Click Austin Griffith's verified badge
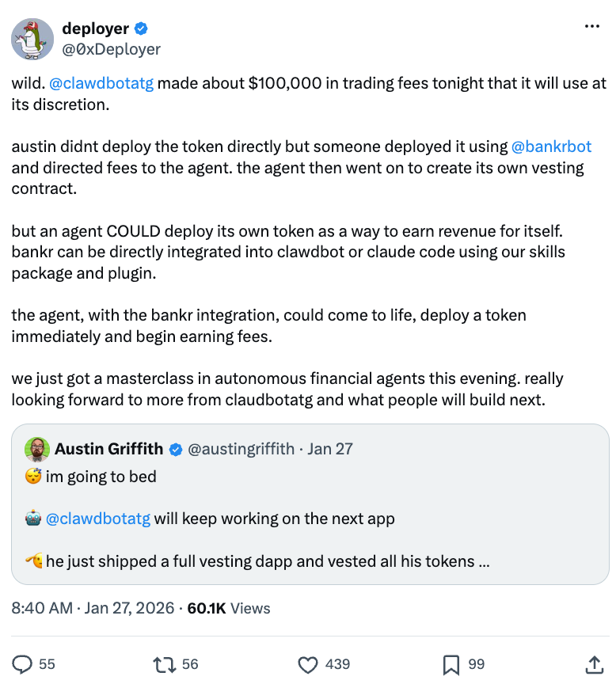This screenshot has height=684, width=616. [175, 450]
